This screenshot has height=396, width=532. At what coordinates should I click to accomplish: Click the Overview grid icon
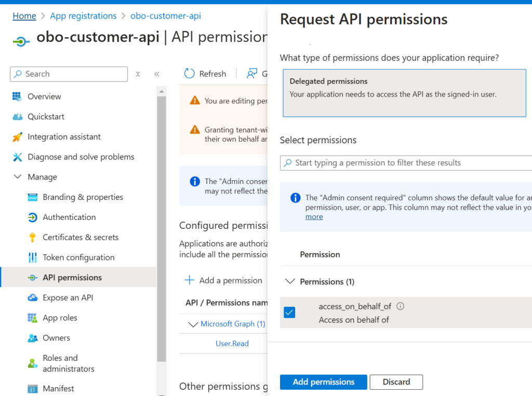click(x=17, y=97)
